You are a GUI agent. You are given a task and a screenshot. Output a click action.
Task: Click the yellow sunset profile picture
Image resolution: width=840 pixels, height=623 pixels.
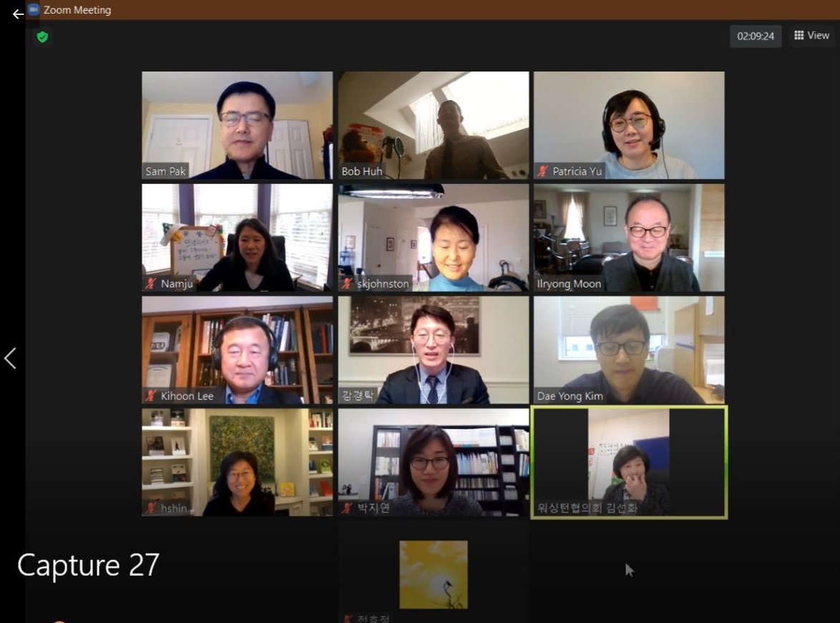tap(434, 575)
